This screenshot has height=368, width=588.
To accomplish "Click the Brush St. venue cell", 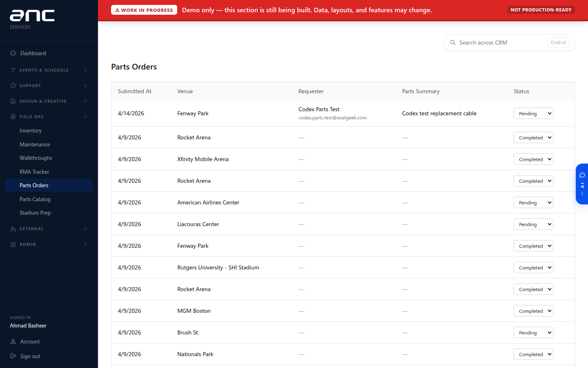I will coord(188,332).
